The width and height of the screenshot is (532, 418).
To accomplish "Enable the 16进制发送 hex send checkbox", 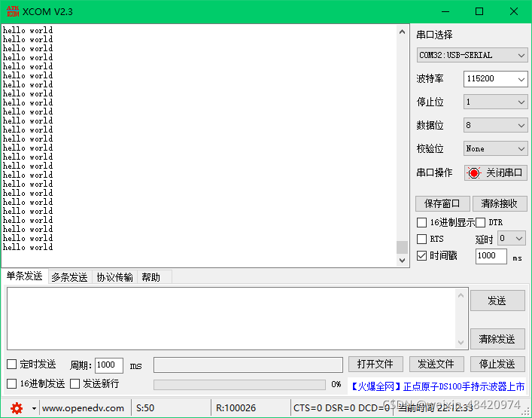I will [12, 383].
